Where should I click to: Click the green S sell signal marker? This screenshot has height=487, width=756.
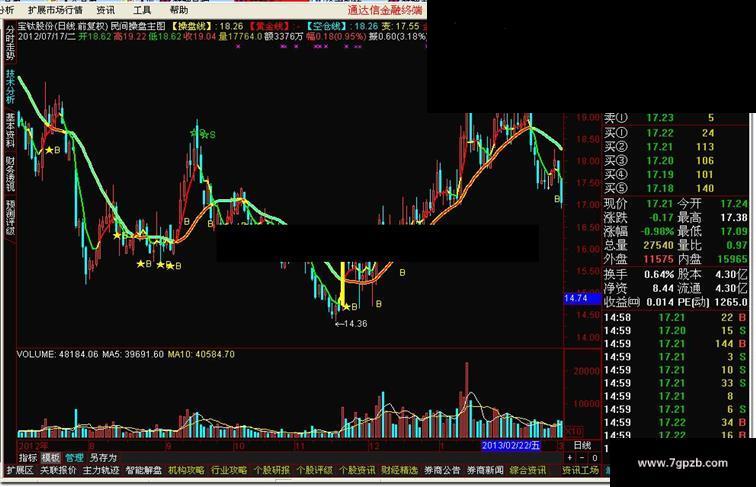(213, 135)
